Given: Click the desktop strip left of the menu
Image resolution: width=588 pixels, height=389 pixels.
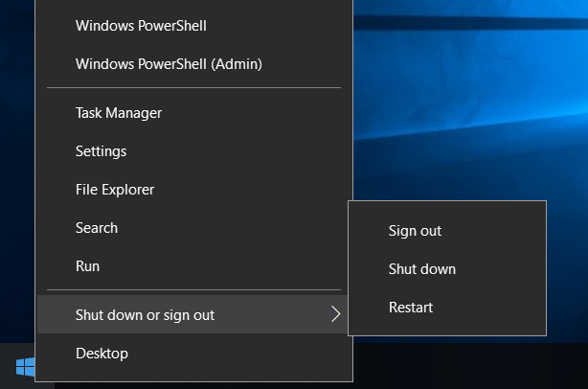Looking at the screenshot, I should (x=17, y=192).
